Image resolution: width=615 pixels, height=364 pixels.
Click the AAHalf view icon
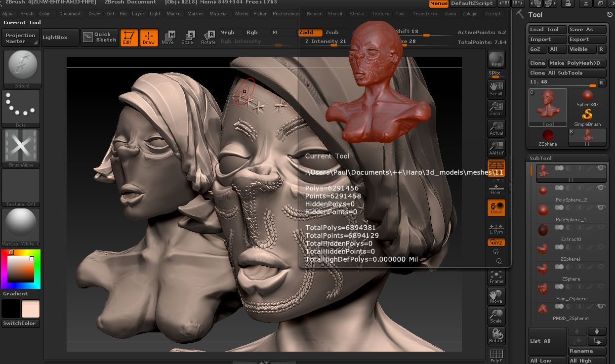click(x=496, y=148)
